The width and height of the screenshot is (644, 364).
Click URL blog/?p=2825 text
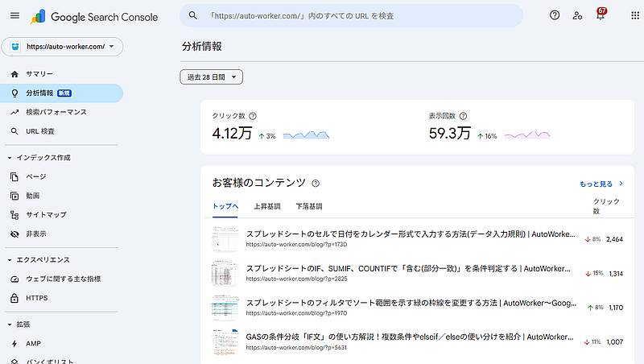pos(296,279)
